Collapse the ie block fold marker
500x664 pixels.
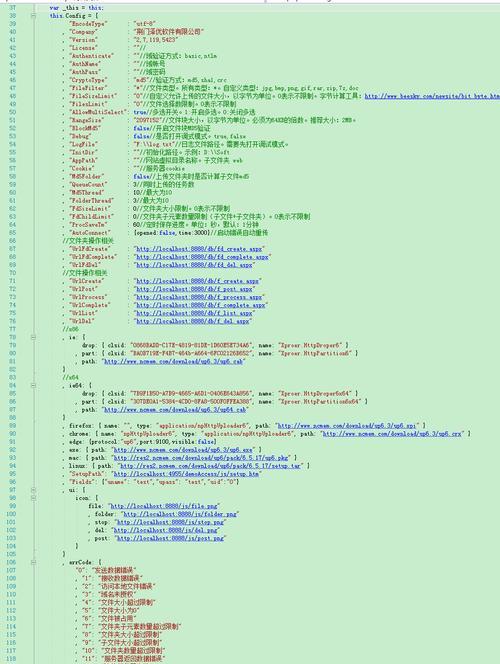pos(33,337)
